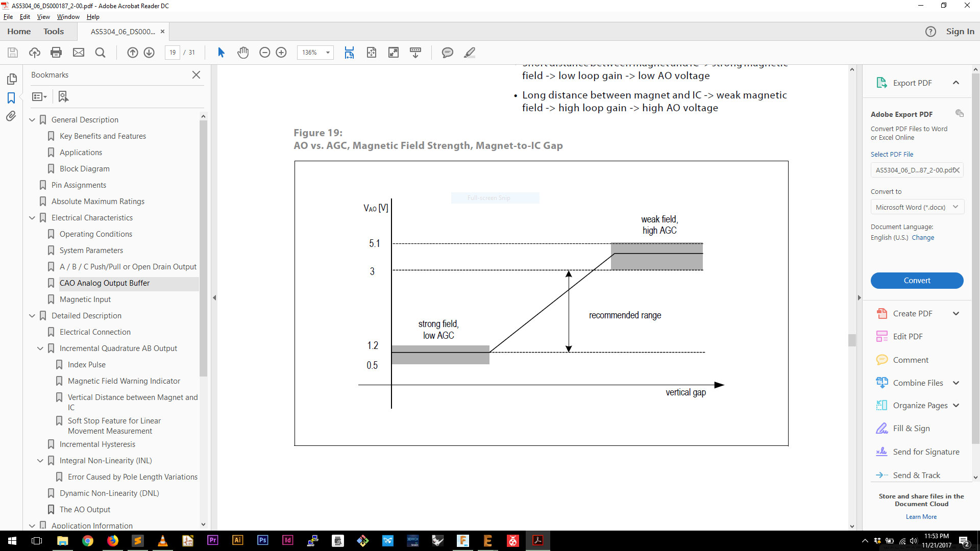Expand the Create PDF tool chevron
The width and height of the screenshot is (980, 551).
point(956,314)
